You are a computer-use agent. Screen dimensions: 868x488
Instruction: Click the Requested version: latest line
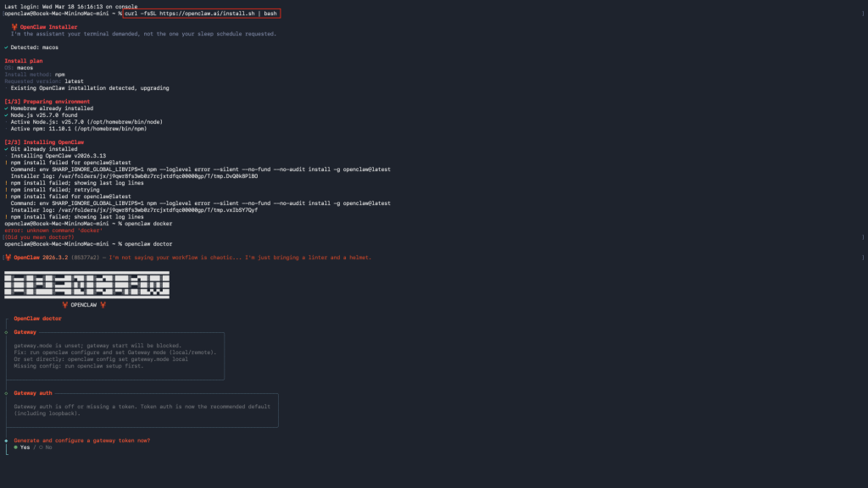[44, 81]
